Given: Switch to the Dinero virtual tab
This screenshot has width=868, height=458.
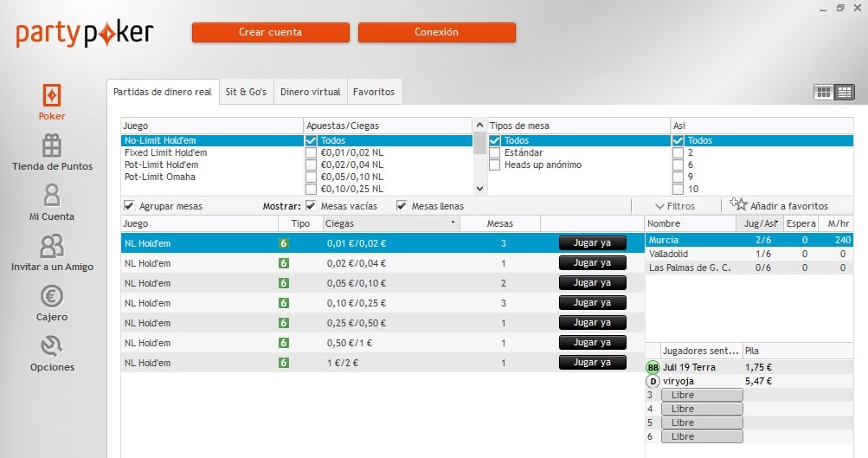Looking at the screenshot, I should pyautogui.click(x=310, y=92).
